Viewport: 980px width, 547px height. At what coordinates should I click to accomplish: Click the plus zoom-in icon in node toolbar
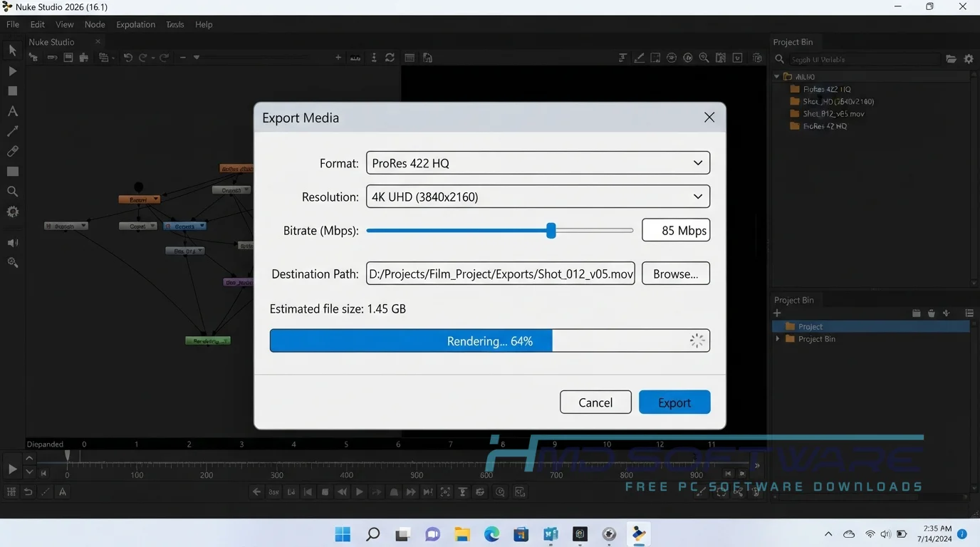pos(338,58)
